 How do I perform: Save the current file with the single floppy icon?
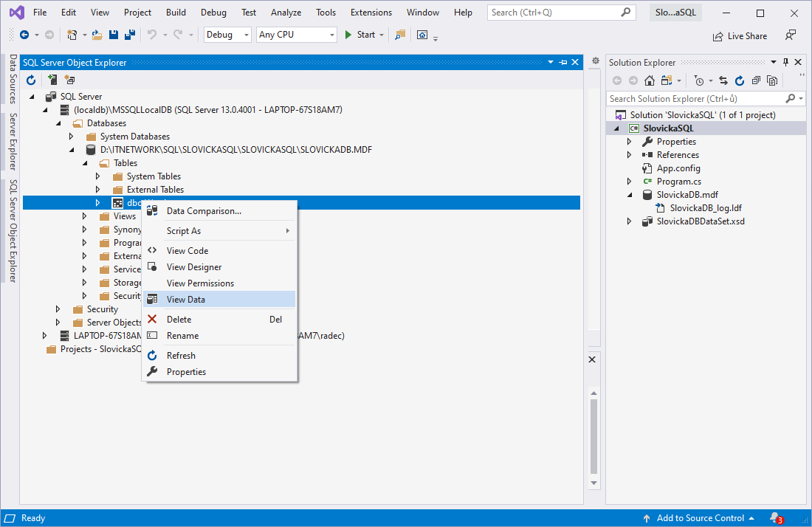click(114, 35)
